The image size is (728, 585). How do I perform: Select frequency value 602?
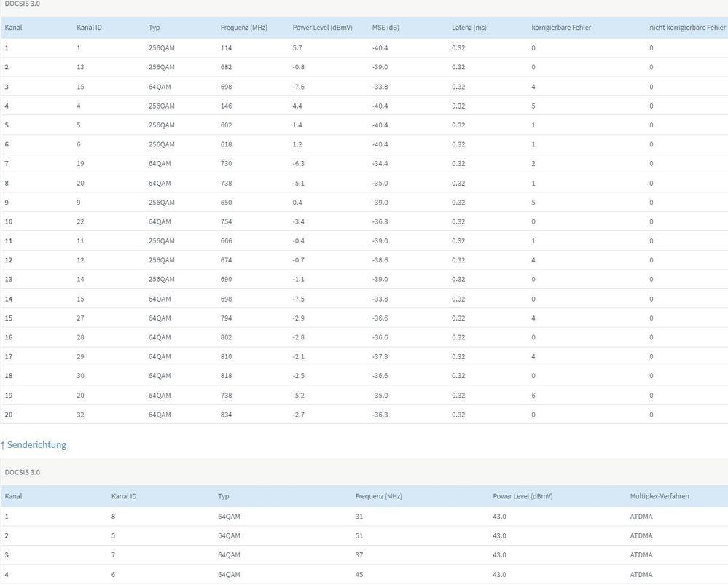226,125
